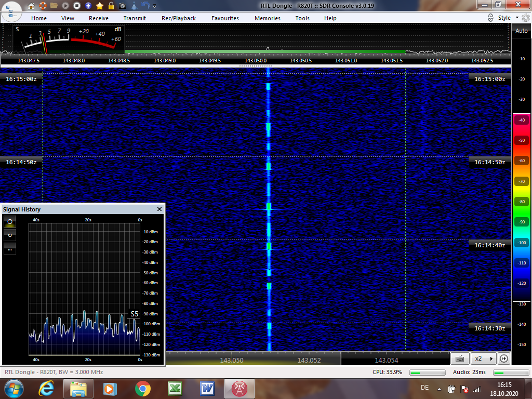Open the Rec/Playback ribbon tab

[179, 18]
